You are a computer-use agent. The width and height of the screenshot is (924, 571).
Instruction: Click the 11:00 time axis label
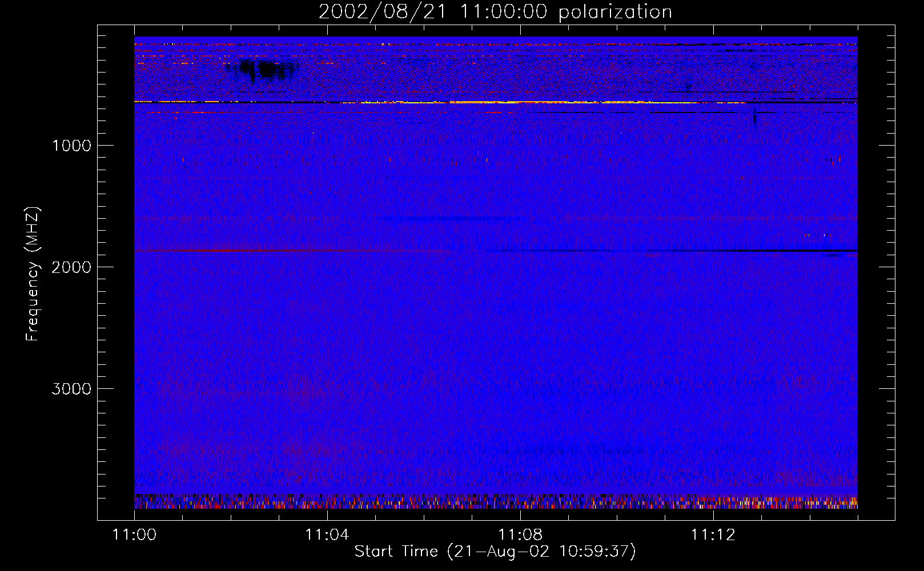coord(135,535)
